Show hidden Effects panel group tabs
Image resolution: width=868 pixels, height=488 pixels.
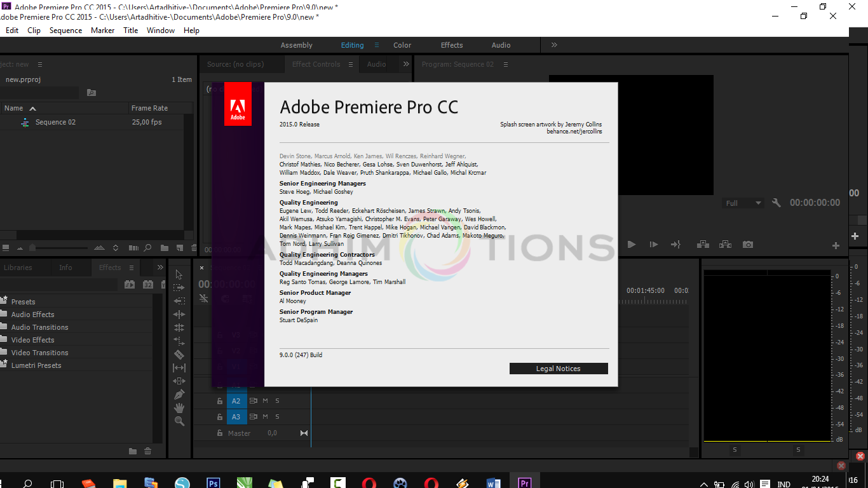161,268
